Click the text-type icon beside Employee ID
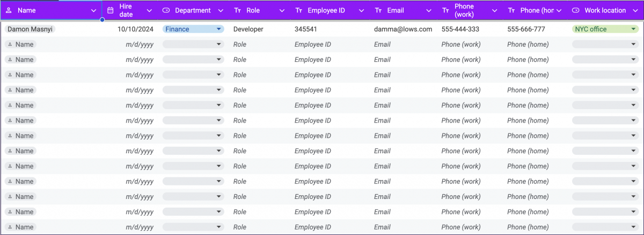The width and height of the screenshot is (644, 235). (x=299, y=10)
